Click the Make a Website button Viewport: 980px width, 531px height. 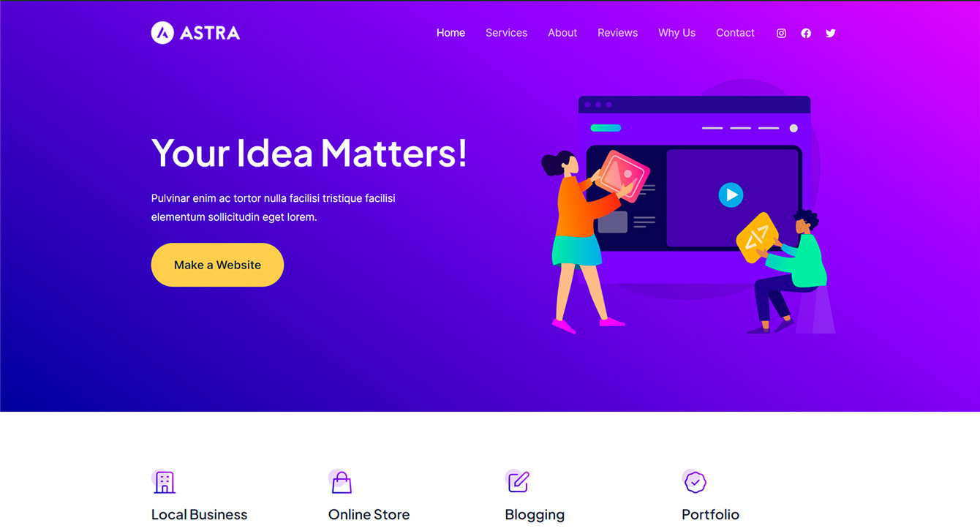pyautogui.click(x=217, y=265)
